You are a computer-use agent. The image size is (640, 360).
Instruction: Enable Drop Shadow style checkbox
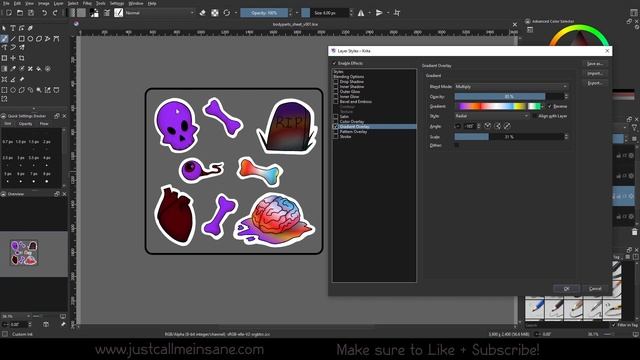tap(336, 82)
